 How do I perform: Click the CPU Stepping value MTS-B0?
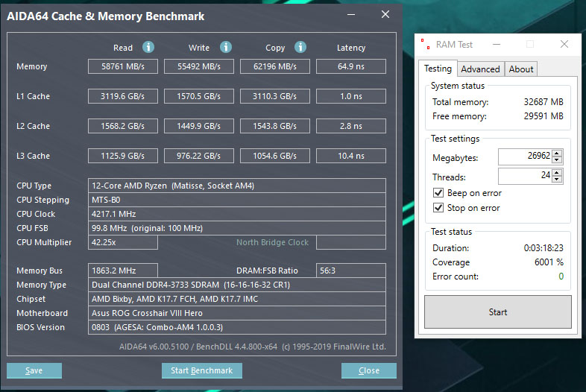(237, 200)
